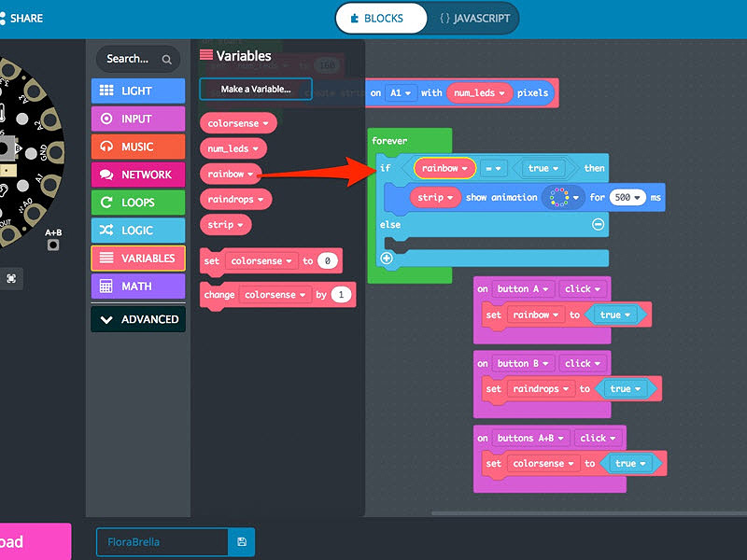
Task: Click the search magnifier icon
Action: pyautogui.click(x=166, y=59)
